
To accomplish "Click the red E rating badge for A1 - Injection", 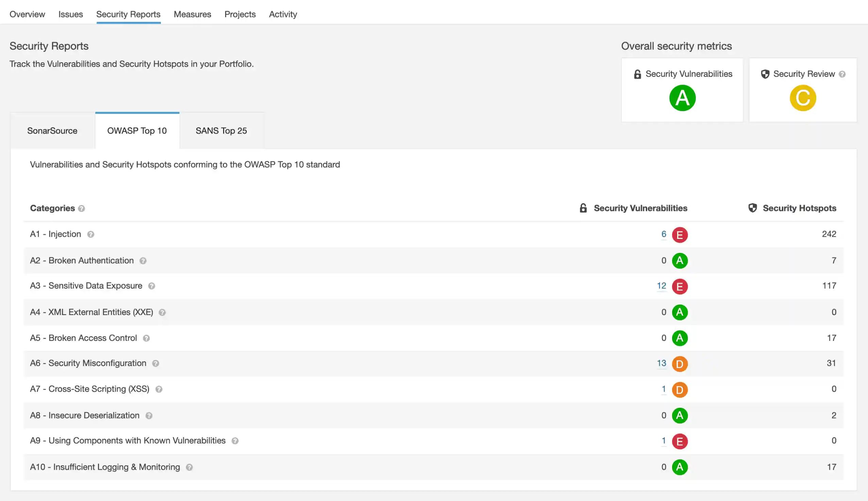I will (x=680, y=235).
